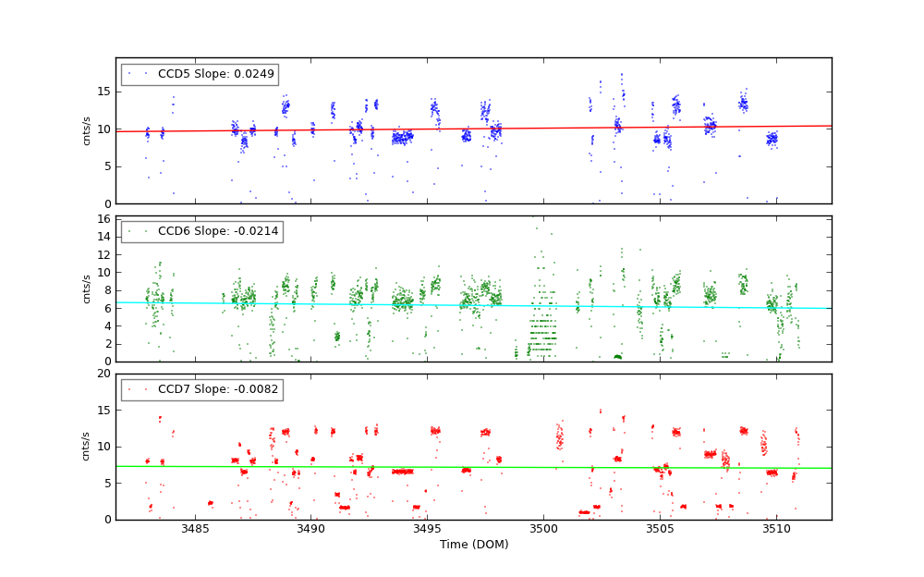Click the cnts/s label of the CCD6 plot

[87, 288]
